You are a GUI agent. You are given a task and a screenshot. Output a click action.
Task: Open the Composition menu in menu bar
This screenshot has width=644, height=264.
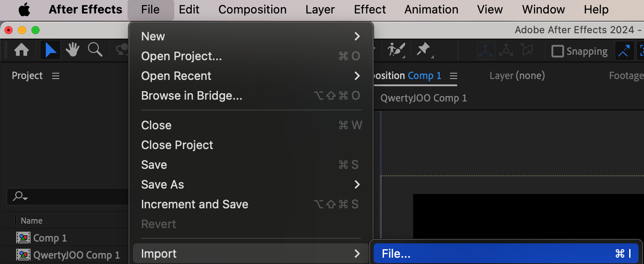tap(252, 9)
